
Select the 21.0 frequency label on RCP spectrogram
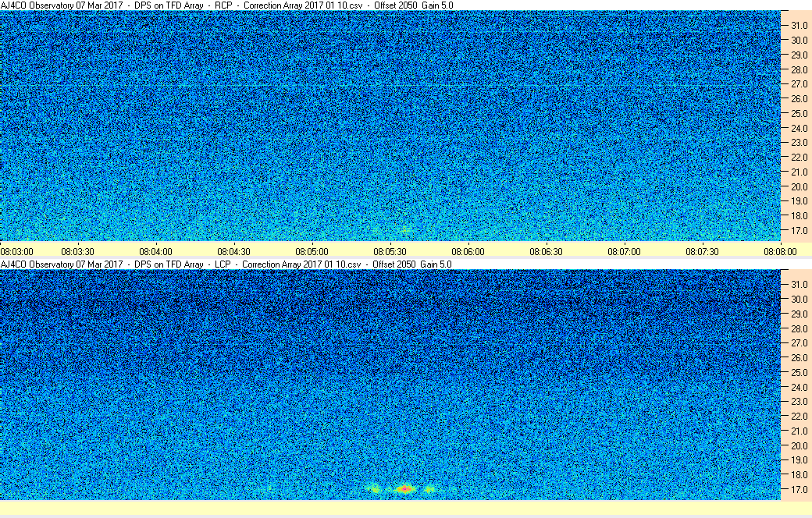tap(799, 172)
